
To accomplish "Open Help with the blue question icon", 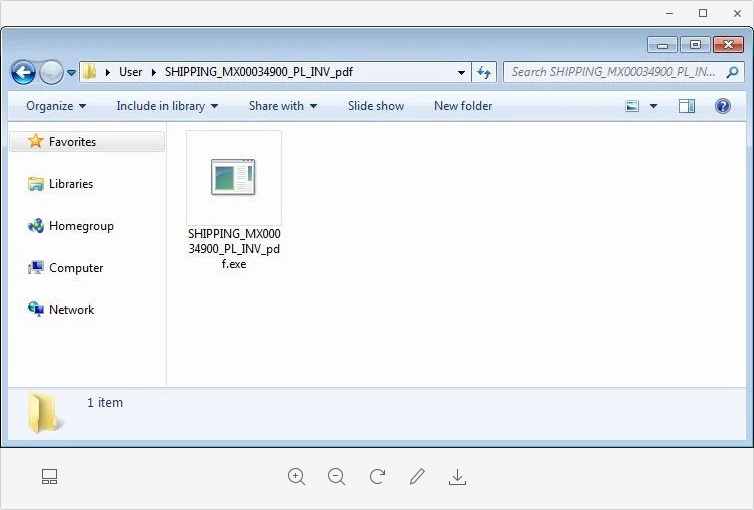I will tap(723, 106).
